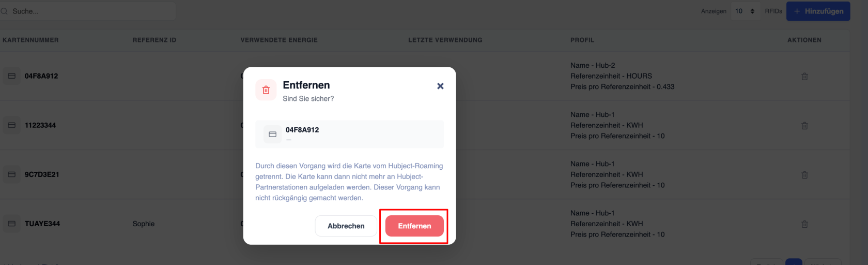
Task: Click card icon next to 11223344 row
Action: 11,125
